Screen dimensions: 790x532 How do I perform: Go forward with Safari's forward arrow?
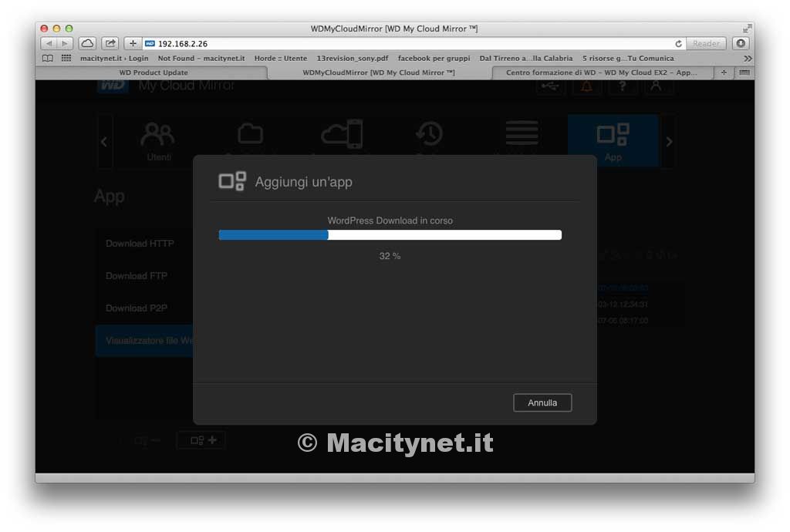65,43
